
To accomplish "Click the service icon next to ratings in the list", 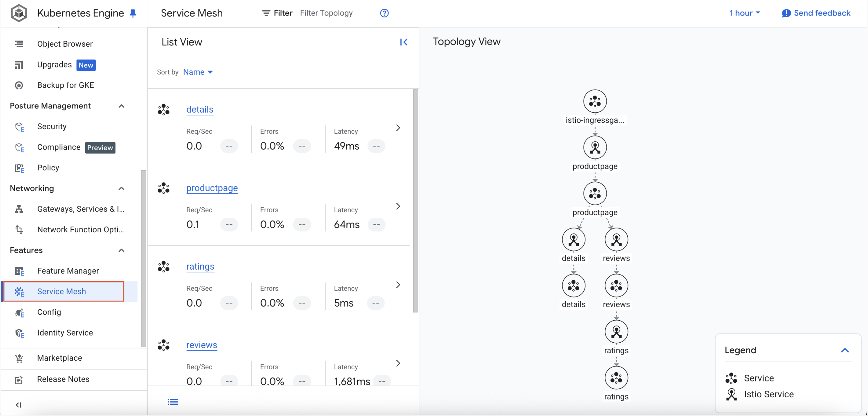I will pyautogui.click(x=164, y=267).
